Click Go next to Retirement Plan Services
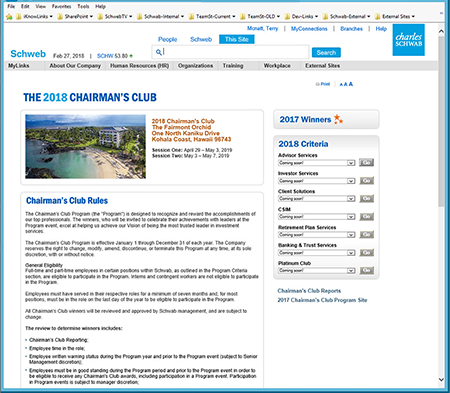450x393 pixels. [x=366, y=235]
